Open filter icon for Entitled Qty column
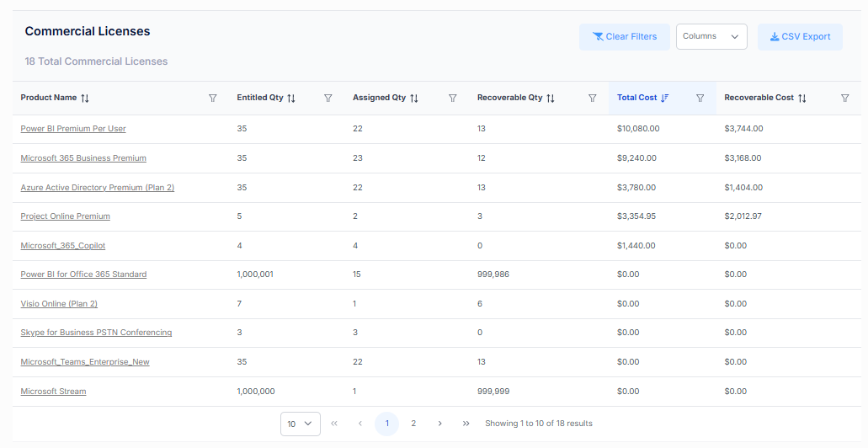 click(328, 99)
